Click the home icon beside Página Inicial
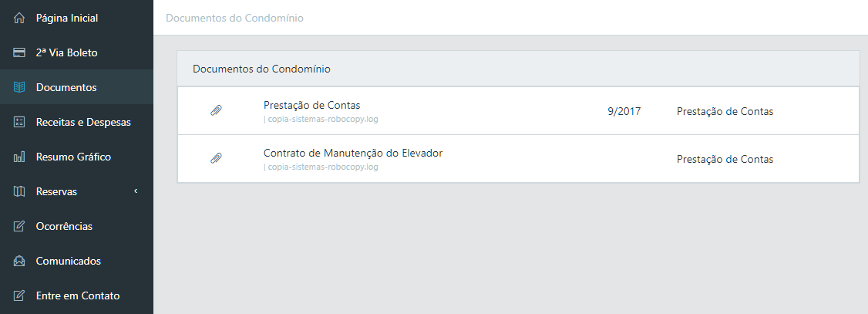This screenshot has height=314, width=868. tap(19, 18)
